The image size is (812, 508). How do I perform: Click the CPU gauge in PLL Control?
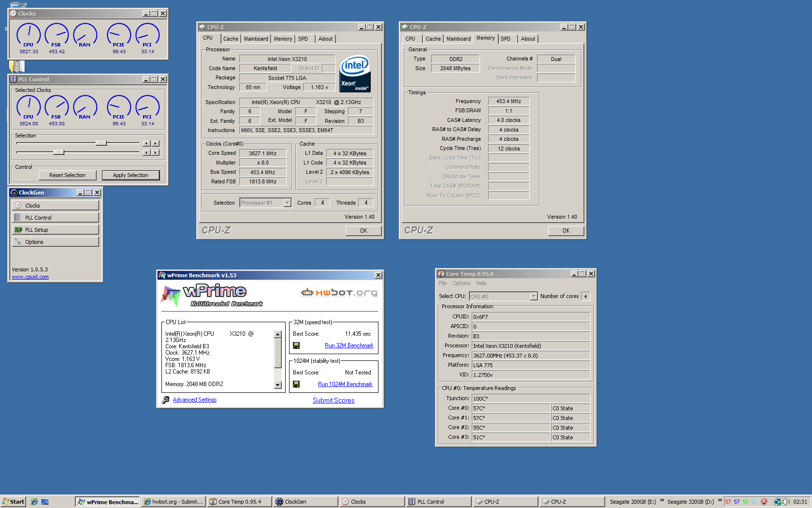tap(29, 107)
